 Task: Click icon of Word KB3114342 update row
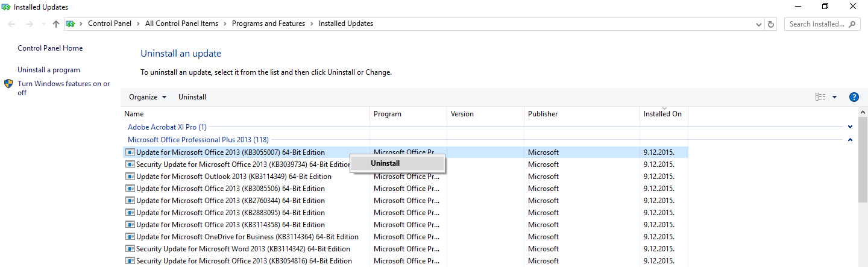coord(130,249)
